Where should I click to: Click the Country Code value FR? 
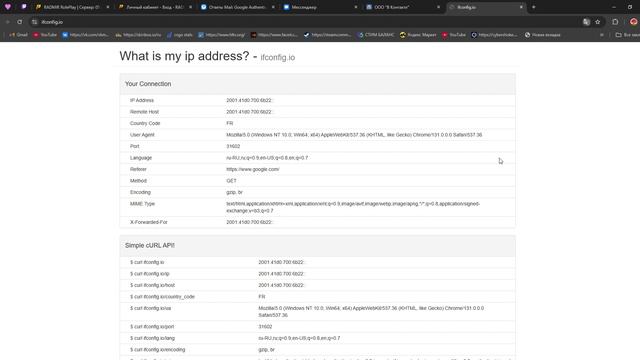click(230, 123)
